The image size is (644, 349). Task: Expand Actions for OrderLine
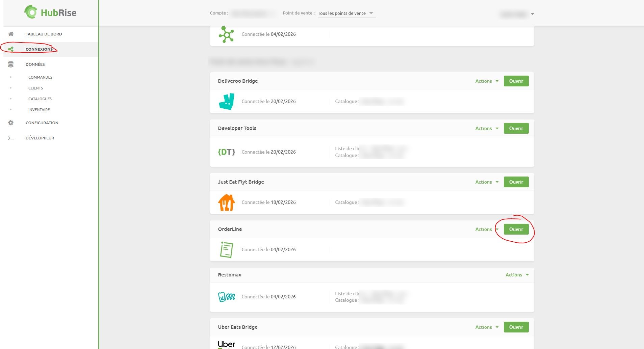487,229
